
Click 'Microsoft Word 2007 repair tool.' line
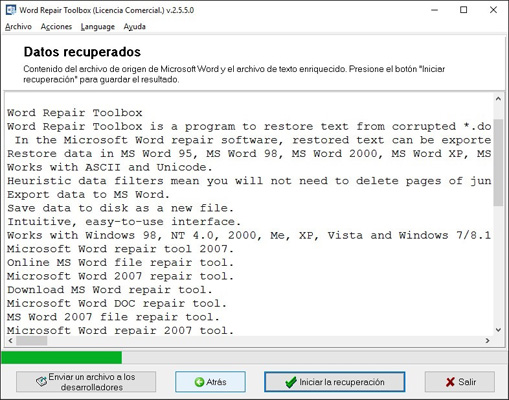(120, 276)
